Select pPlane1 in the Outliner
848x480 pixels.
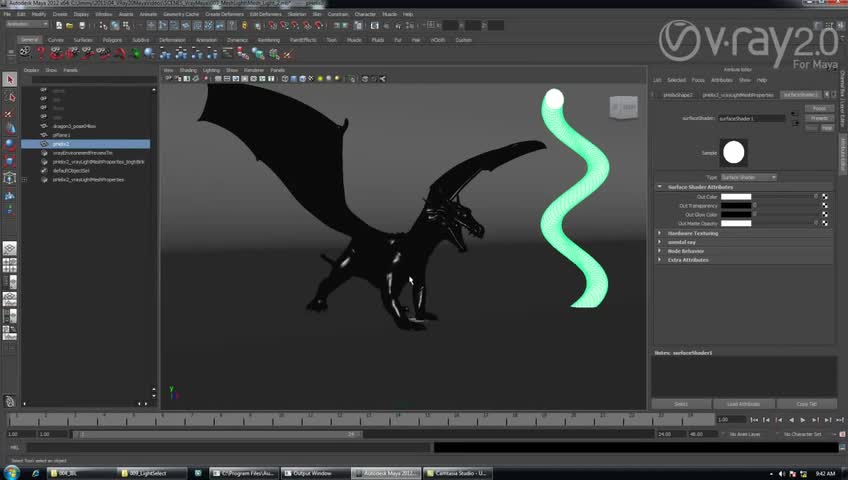click(62, 135)
